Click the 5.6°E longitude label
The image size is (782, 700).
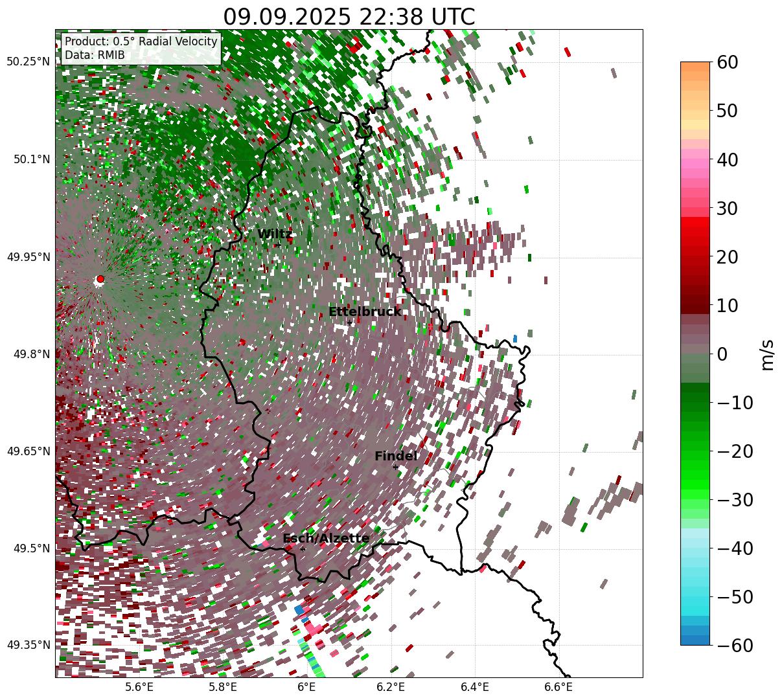point(139,687)
